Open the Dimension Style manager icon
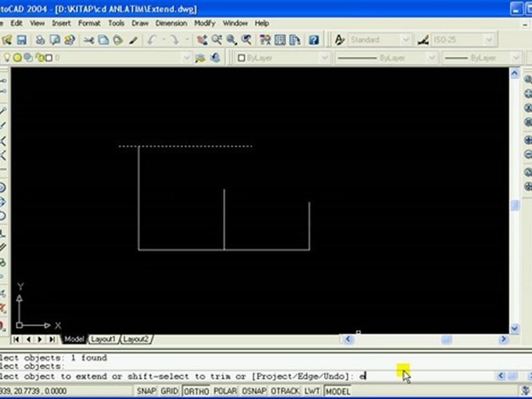The width and height of the screenshot is (532, 399). pos(423,40)
